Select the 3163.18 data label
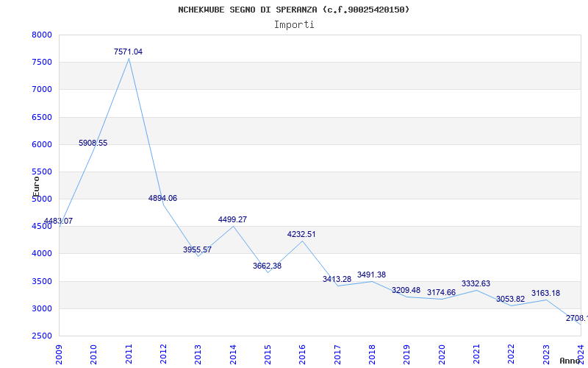 click(545, 293)
